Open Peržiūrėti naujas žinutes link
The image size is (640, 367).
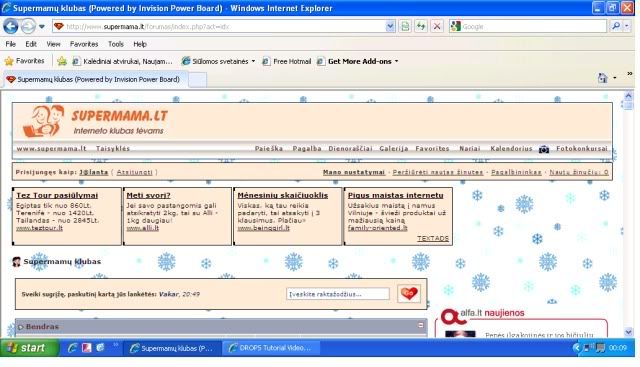(438, 172)
